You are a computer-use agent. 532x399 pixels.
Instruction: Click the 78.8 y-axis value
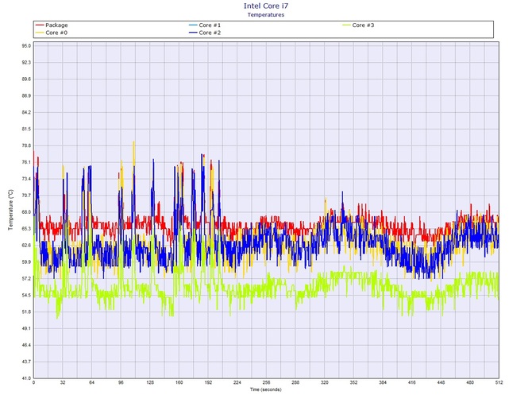(x=27, y=145)
